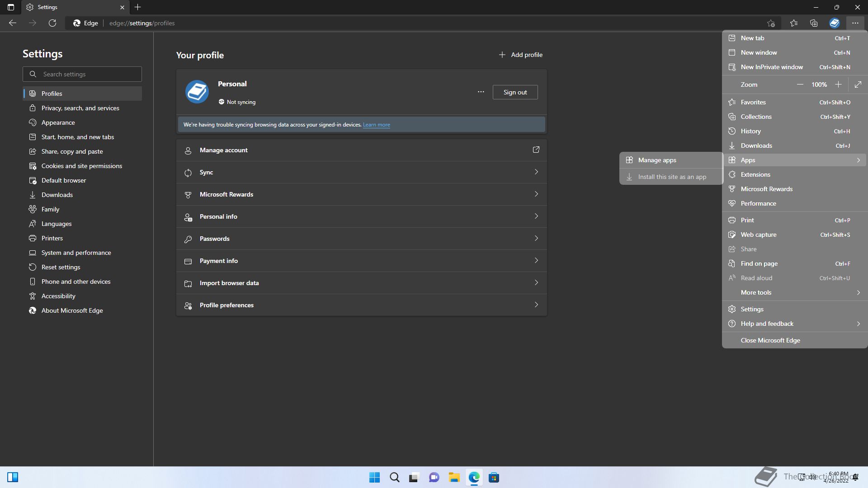The height and width of the screenshot is (488, 868).
Task: Expand Microsoft Rewards row in profile
Action: click(x=362, y=194)
